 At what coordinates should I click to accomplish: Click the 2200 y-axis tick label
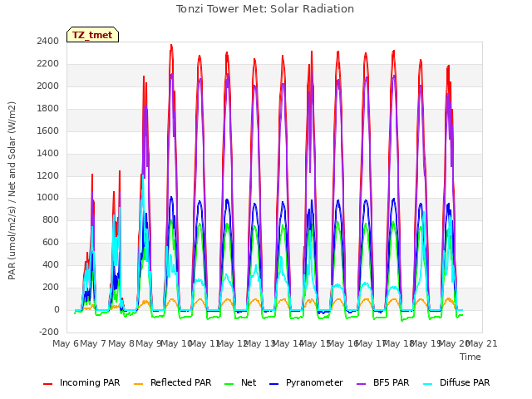click(48, 63)
